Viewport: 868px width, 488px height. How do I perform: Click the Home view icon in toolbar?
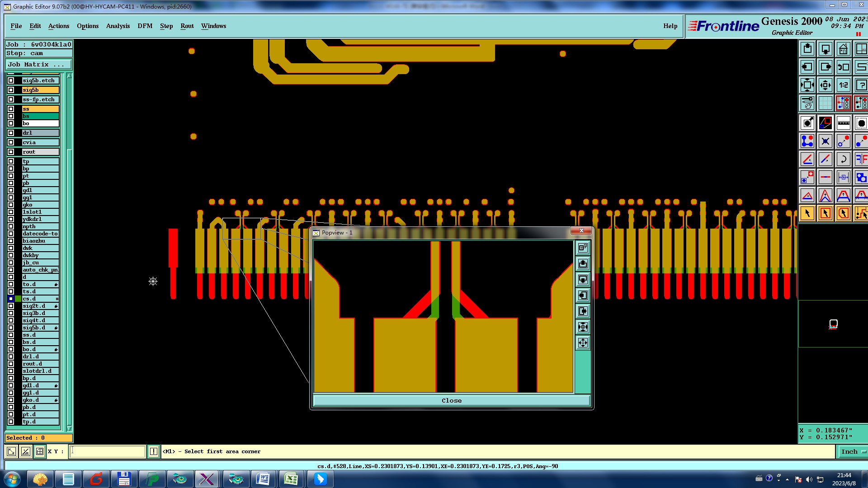coord(843,49)
